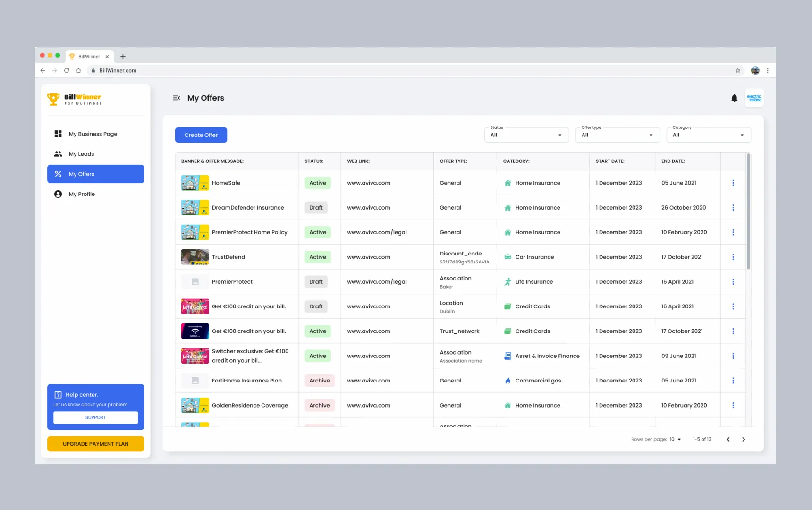
Task: Go to My Profile section
Action: coord(82,194)
